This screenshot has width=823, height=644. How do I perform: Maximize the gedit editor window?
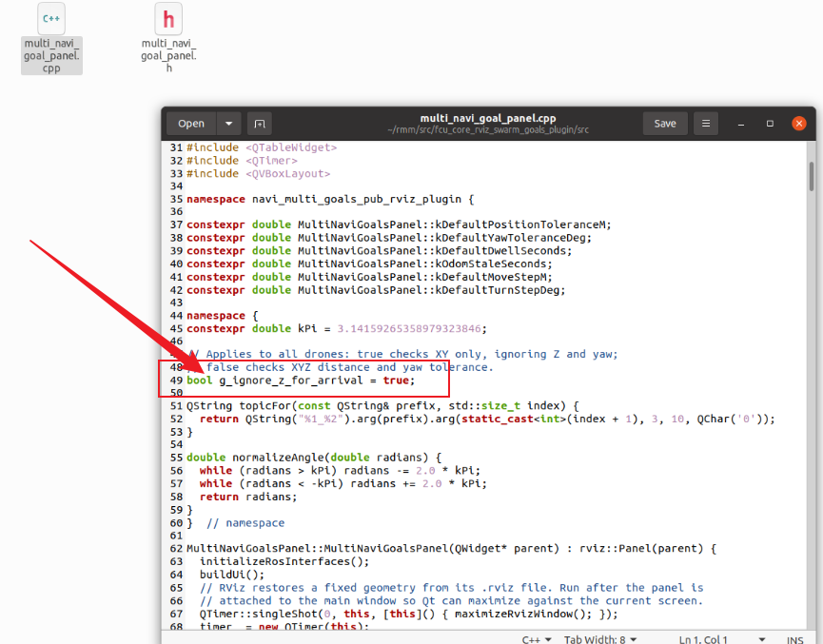pos(770,124)
